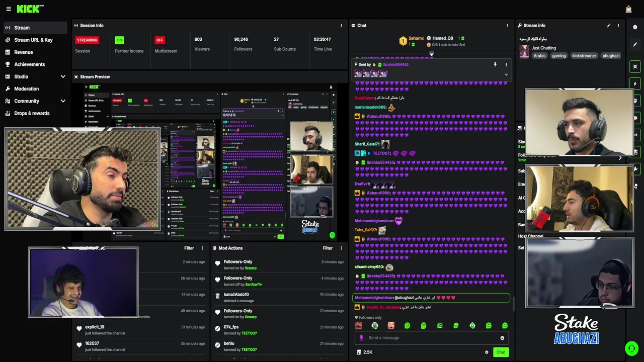Screen dimensions: 644x362
Task: Open the Stream page in sidebar
Action: [35, 28]
